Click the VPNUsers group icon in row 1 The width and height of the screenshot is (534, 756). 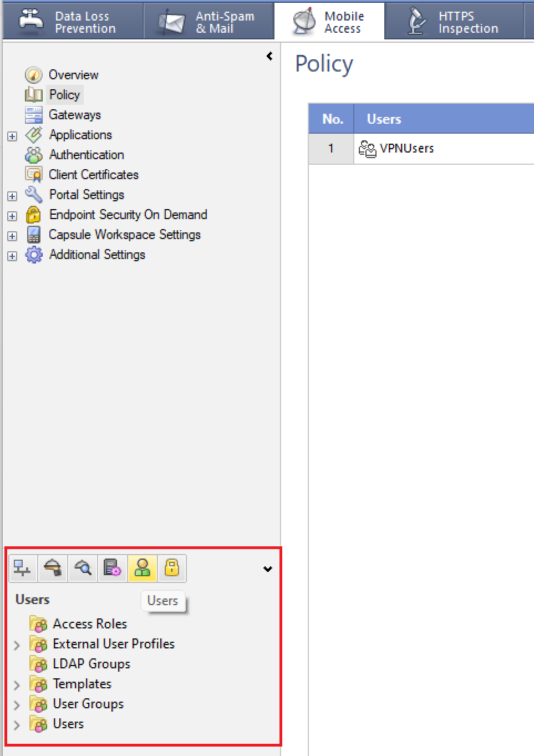pos(367,149)
